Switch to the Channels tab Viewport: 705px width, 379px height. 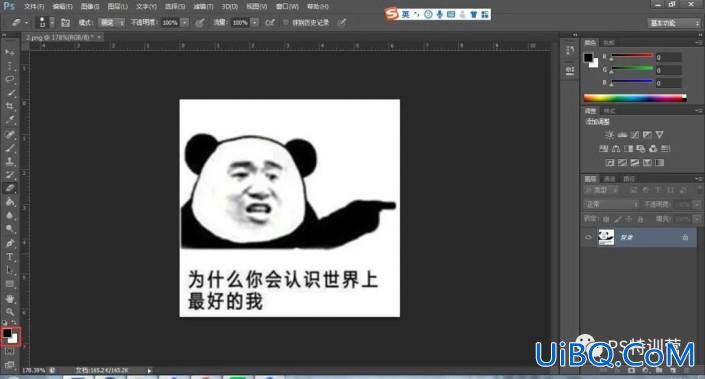(609, 179)
